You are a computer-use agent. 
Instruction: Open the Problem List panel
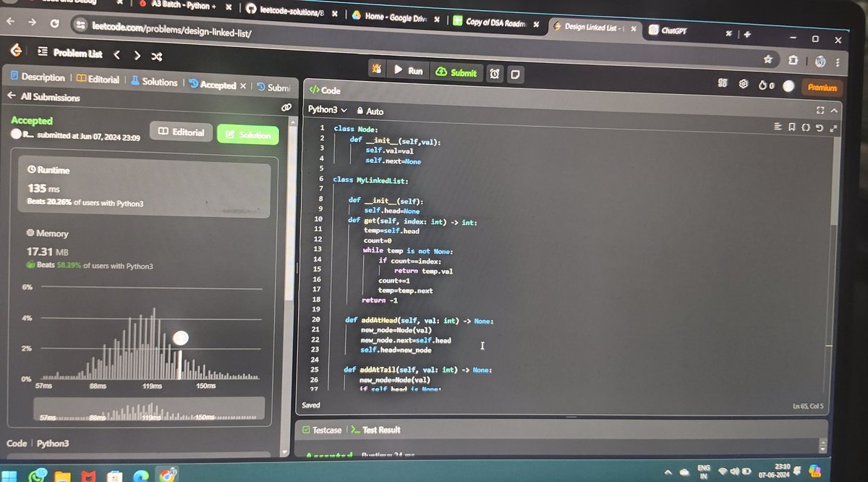point(69,54)
